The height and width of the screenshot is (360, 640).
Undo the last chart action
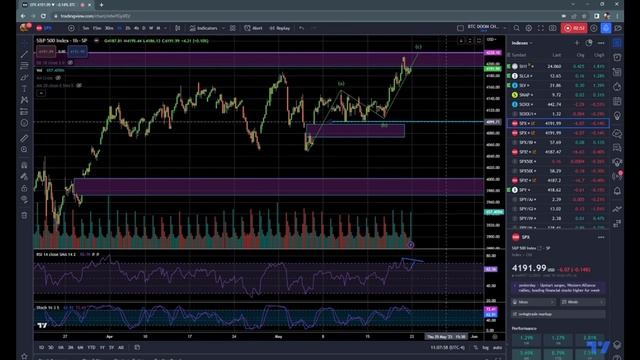click(x=302, y=28)
